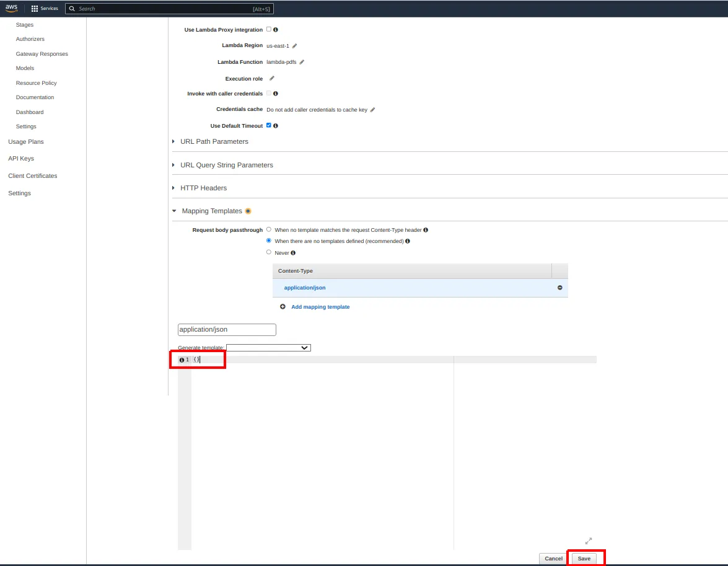
Task: Open the Services grid menu
Action: (34, 8)
